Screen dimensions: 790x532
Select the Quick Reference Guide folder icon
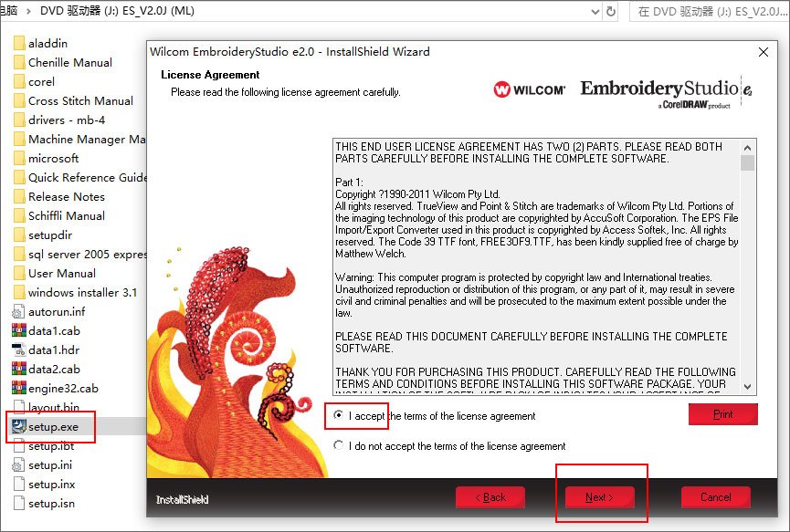20,177
